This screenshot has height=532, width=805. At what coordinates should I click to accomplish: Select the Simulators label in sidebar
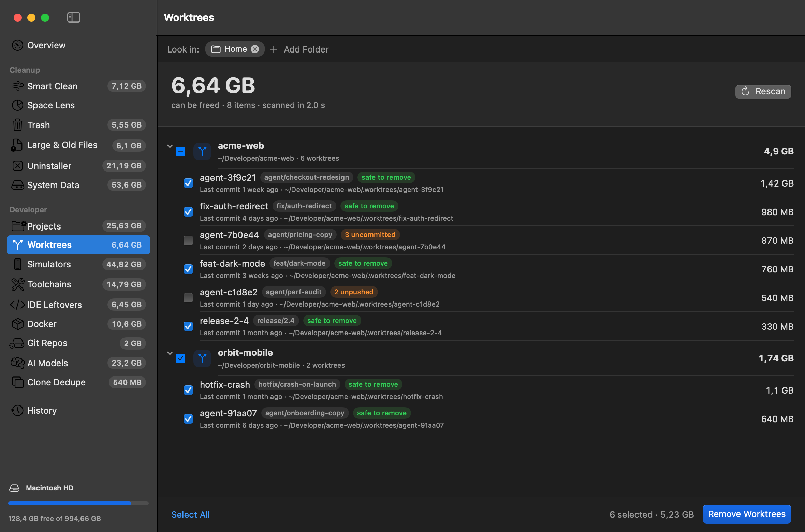pyautogui.click(x=49, y=264)
